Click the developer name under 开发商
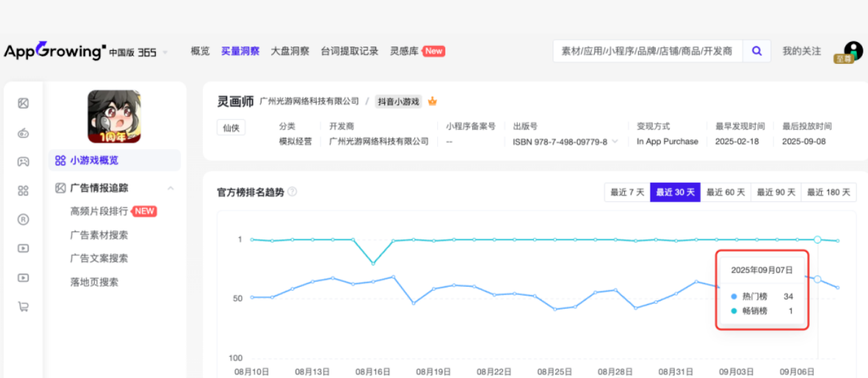Image resolution: width=868 pixels, height=378 pixels. pos(379,141)
